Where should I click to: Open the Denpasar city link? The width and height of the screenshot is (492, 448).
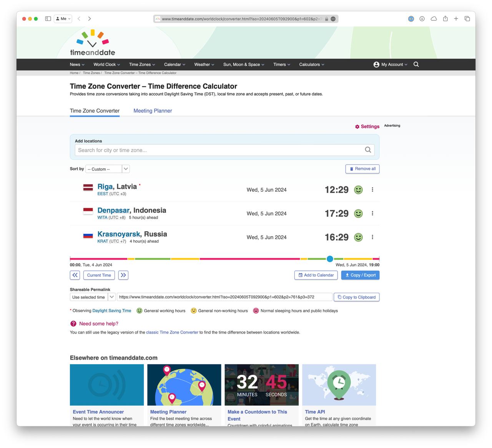pos(113,211)
